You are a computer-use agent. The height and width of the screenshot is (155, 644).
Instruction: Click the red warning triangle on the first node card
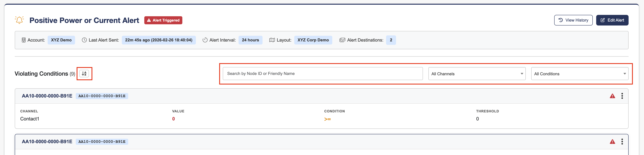[x=612, y=96]
